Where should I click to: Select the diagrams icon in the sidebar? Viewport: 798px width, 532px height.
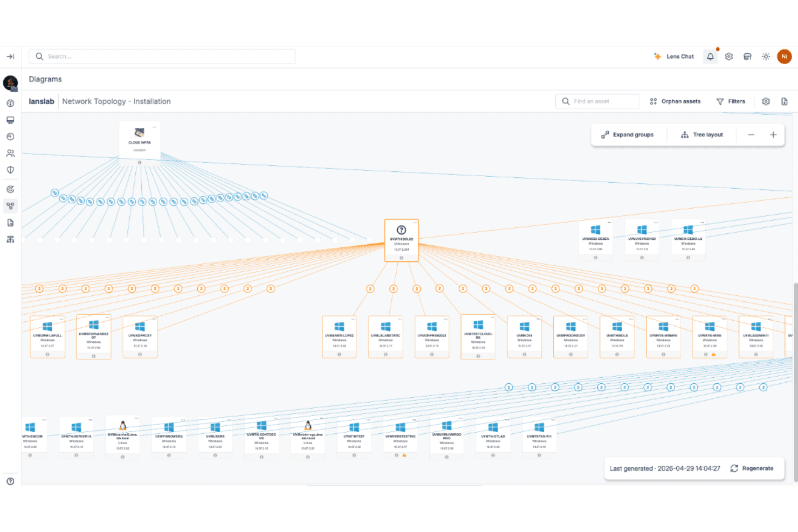coord(10,206)
